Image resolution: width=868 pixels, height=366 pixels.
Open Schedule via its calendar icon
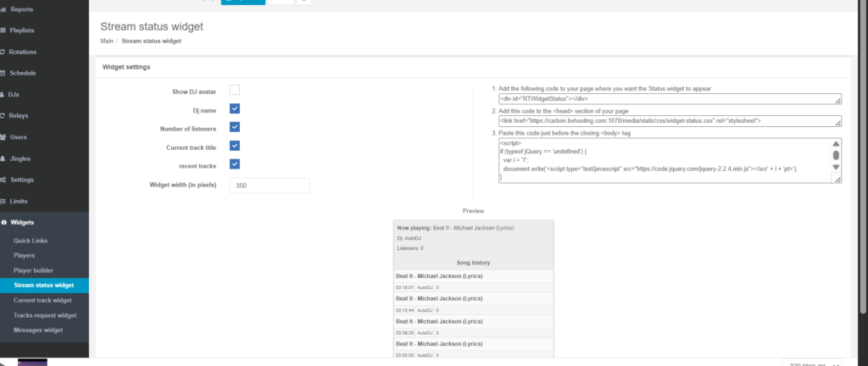(x=3, y=73)
